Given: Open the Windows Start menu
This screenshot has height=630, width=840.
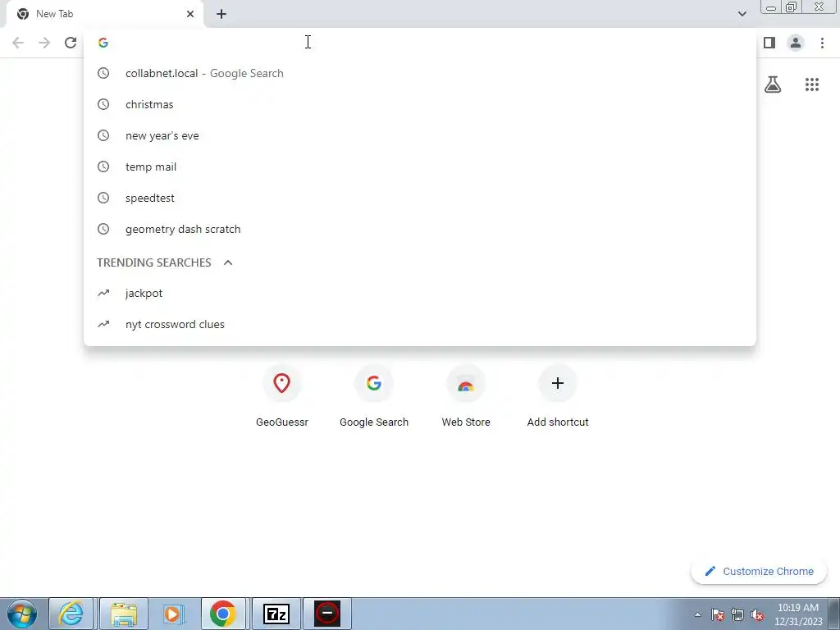Looking at the screenshot, I should click(22, 614).
